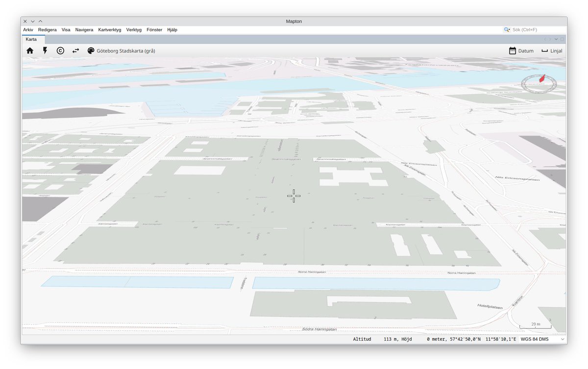
Task: Click the calendar icon beside Datum
Action: 513,50
